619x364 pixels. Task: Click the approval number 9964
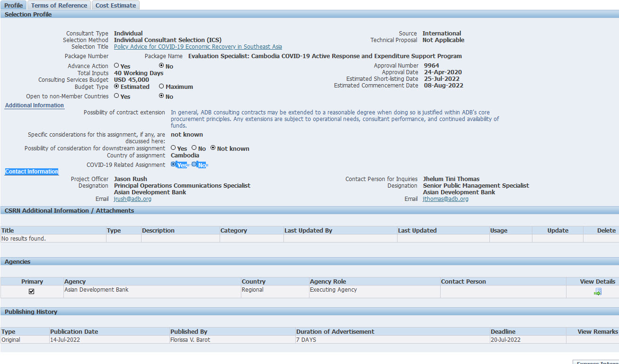tap(432, 66)
